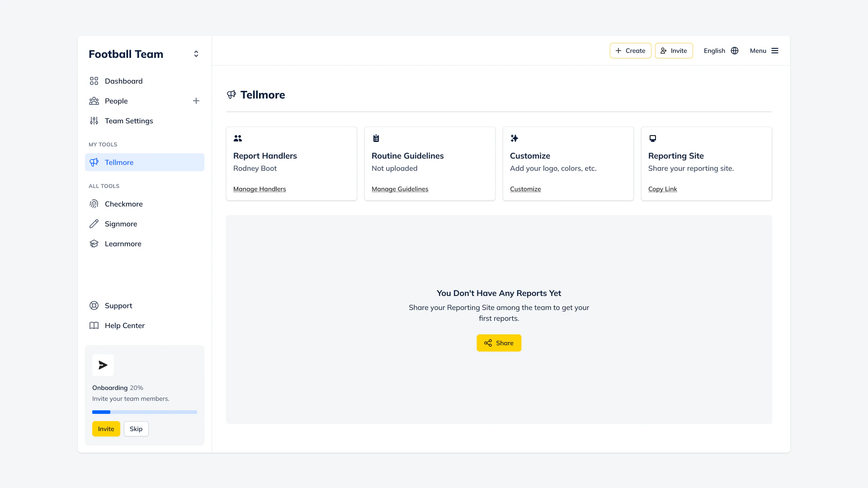Click 'Share your reporting site.' text

(x=691, y=168)
